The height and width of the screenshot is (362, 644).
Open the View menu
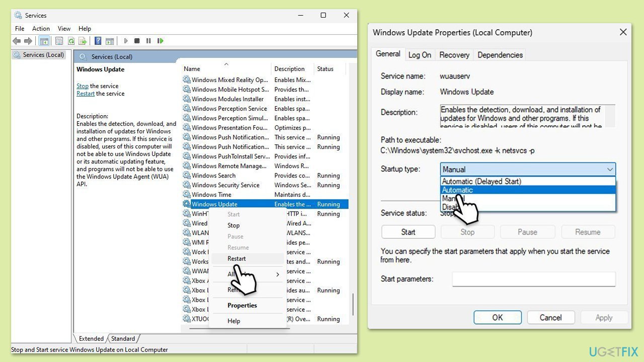(64, 29)
